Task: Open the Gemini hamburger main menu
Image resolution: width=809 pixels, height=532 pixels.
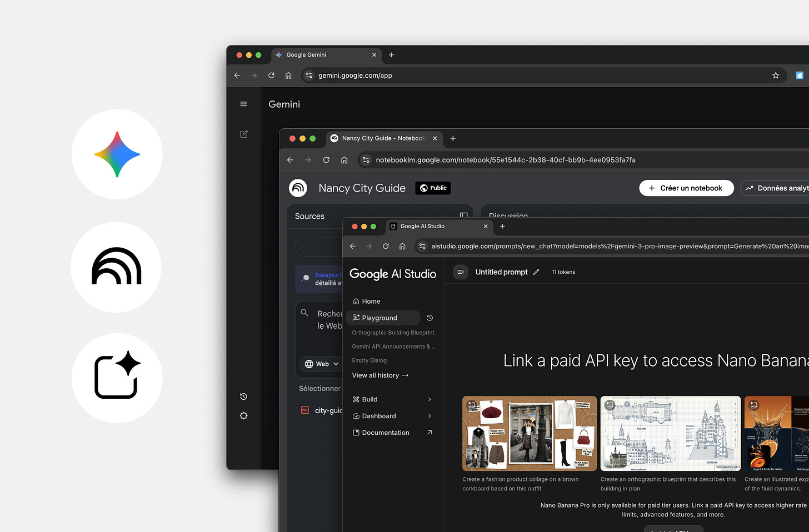Action: [243, 104]
